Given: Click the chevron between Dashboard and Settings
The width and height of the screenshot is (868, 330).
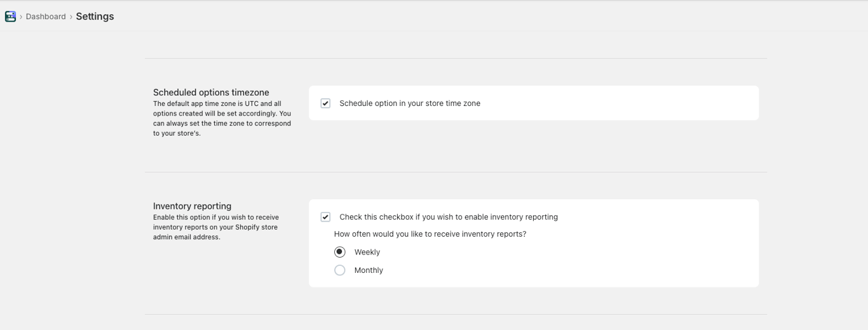Looking at the screenshot, I should coord(71,16).
